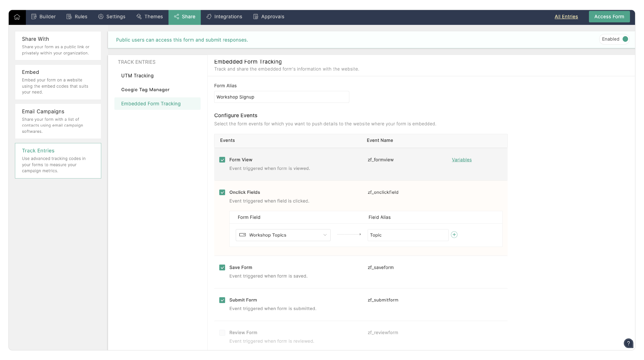Uncheck the Form View event checkbox

click(222, 160)
